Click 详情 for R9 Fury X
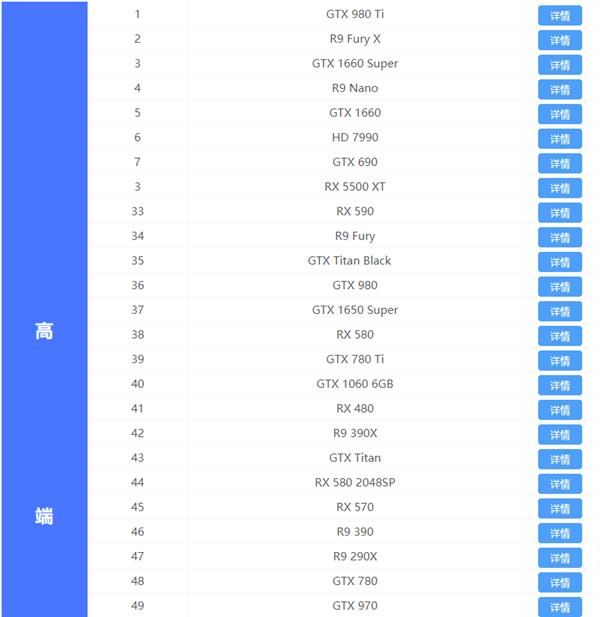 (559, 40)
